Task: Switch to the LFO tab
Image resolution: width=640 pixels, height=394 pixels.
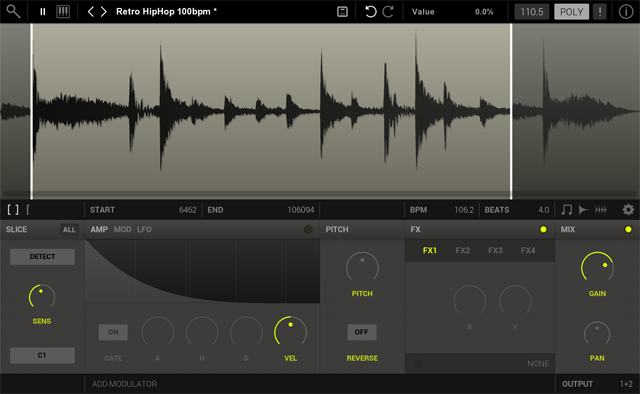Action: point(144,229)
